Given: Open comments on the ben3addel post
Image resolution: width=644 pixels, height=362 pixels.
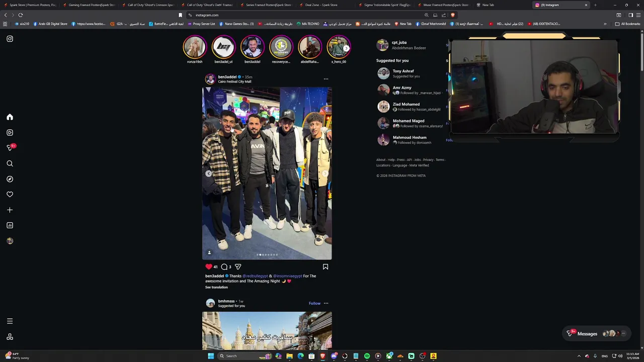Looking at the screenshot, I should pyautogui.click(x=224, y=266).
